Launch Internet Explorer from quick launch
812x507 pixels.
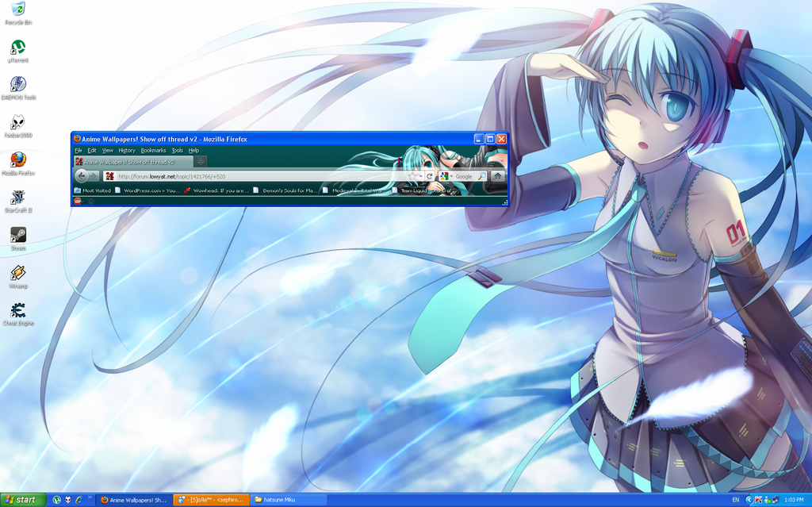[79, 500]
